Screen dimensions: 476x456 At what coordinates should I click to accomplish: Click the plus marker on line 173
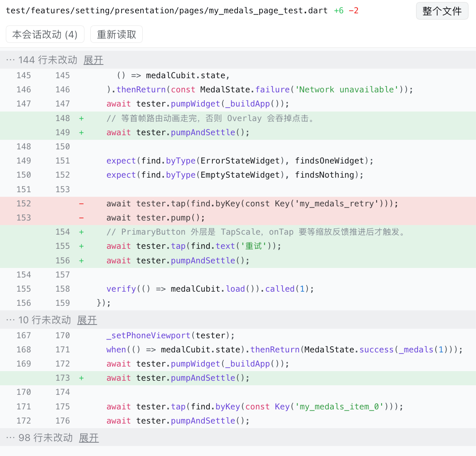[82, 378]
